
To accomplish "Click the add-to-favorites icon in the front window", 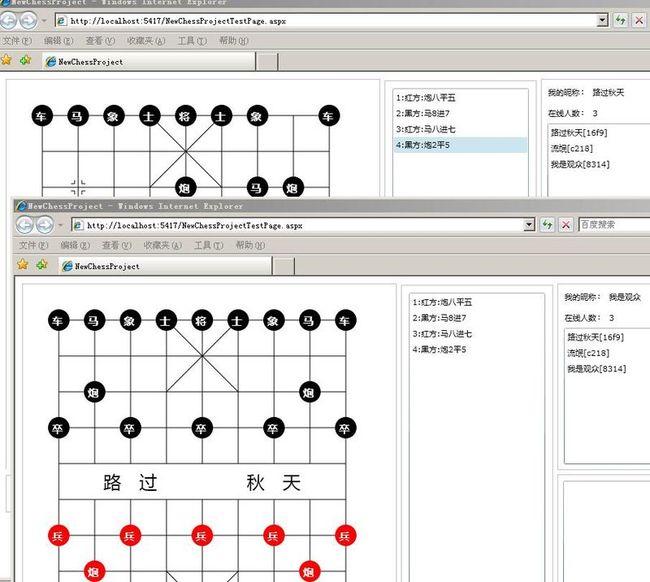I will 42,264.
